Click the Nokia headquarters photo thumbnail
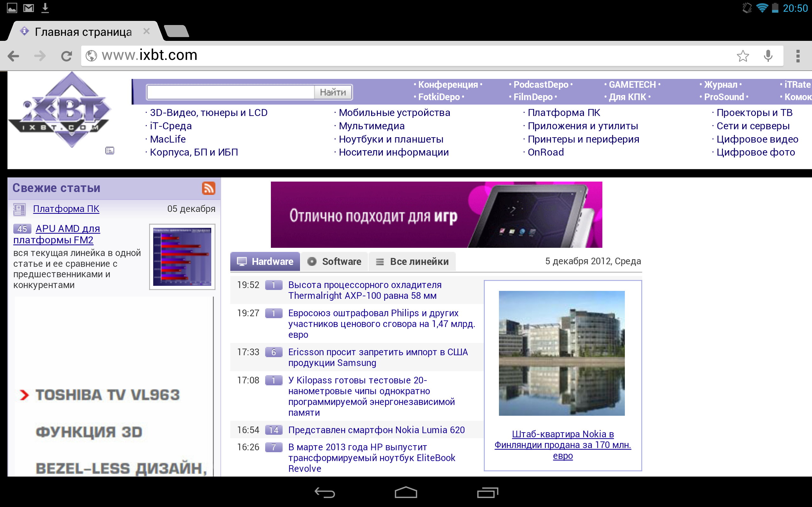The width and height of the screenshot is (812, 507). pyautogui.click(x=562, y=353)
